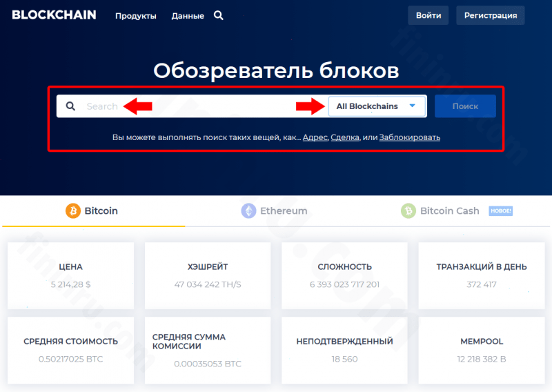Expand the All Blockchains dropdown

(377, 106)
